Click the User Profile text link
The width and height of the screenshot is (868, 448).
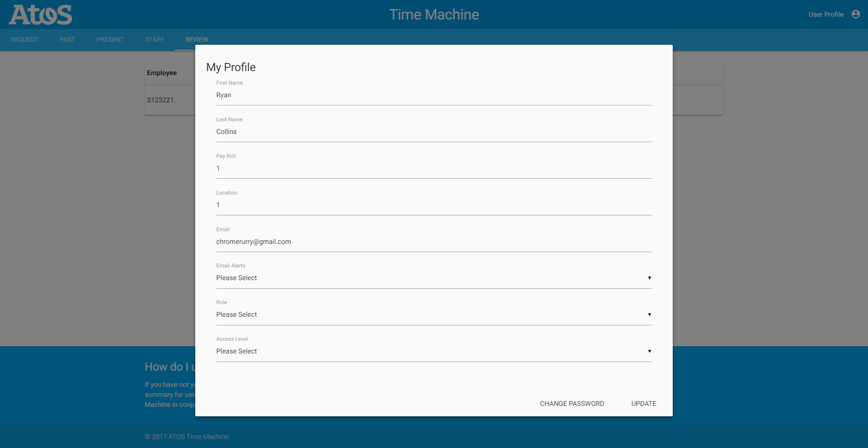coord(826,14)
